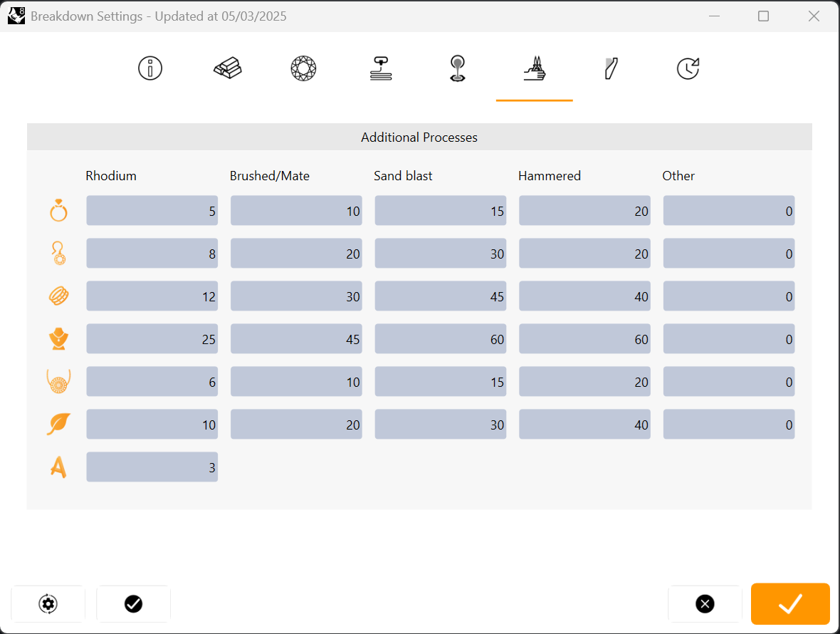This screenshot has width=840, height=634.
Task: Click the application icon in title bar
Action: pyautogui.click(x=16, y=16)
